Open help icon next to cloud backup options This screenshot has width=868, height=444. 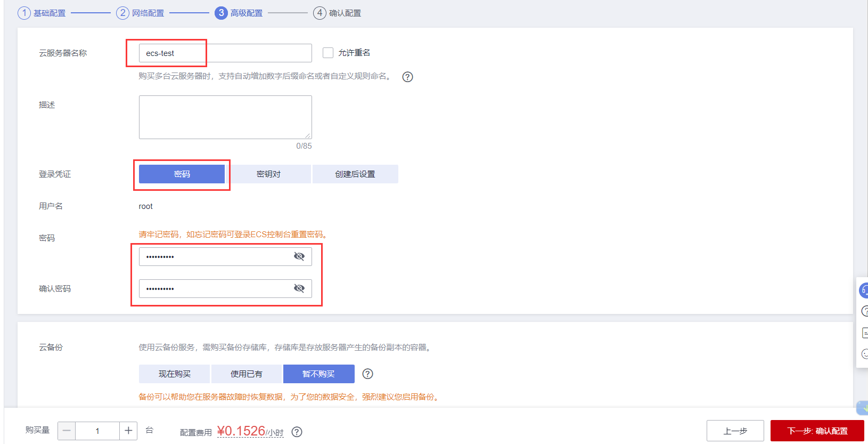[367, 374]
